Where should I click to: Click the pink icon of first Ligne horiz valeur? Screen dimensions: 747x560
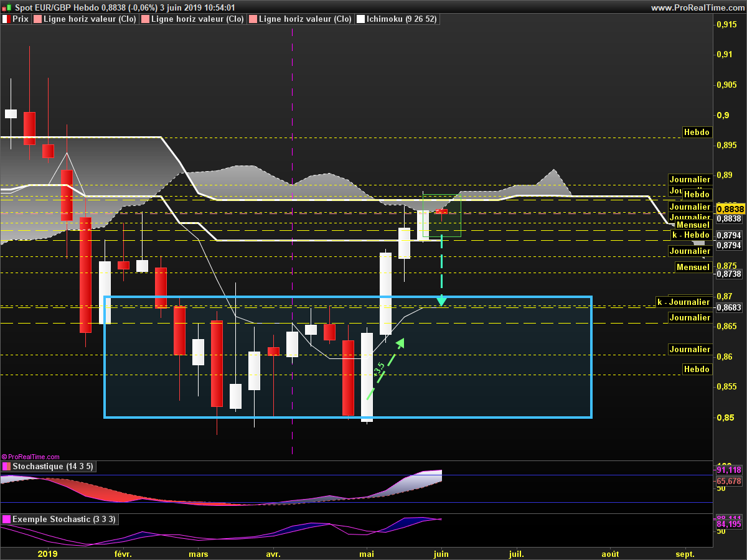[x=37, y=19]
